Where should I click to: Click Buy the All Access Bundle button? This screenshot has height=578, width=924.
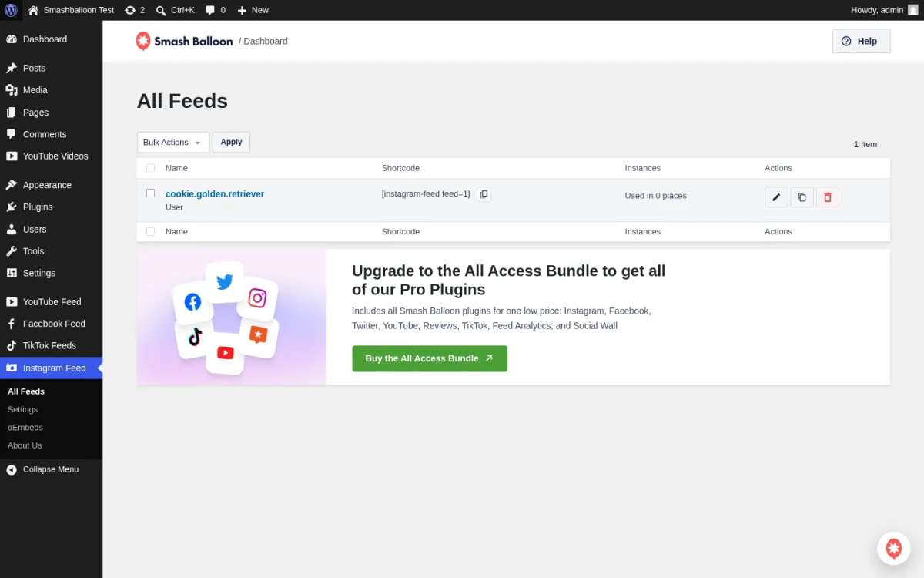430,358
